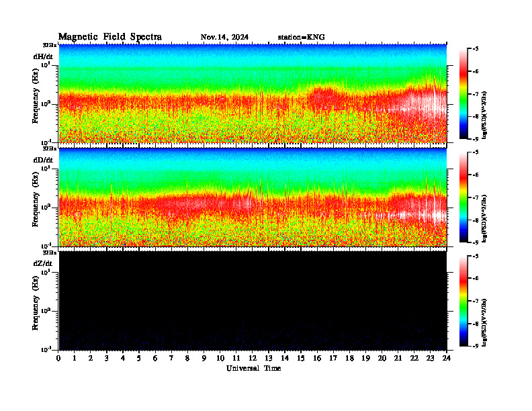Screen dimensions: 532x411
Task: Click hour "22" on the Universal Time axis
Action: 414,358
